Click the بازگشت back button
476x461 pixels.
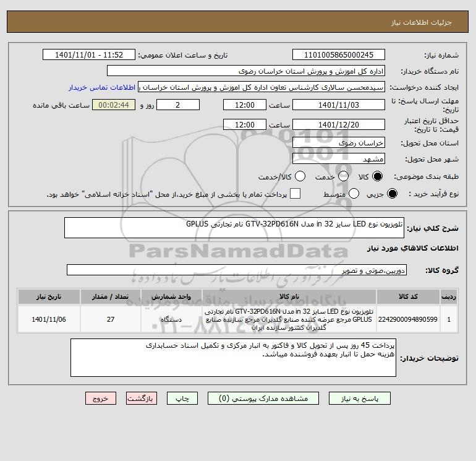(142, 399)
